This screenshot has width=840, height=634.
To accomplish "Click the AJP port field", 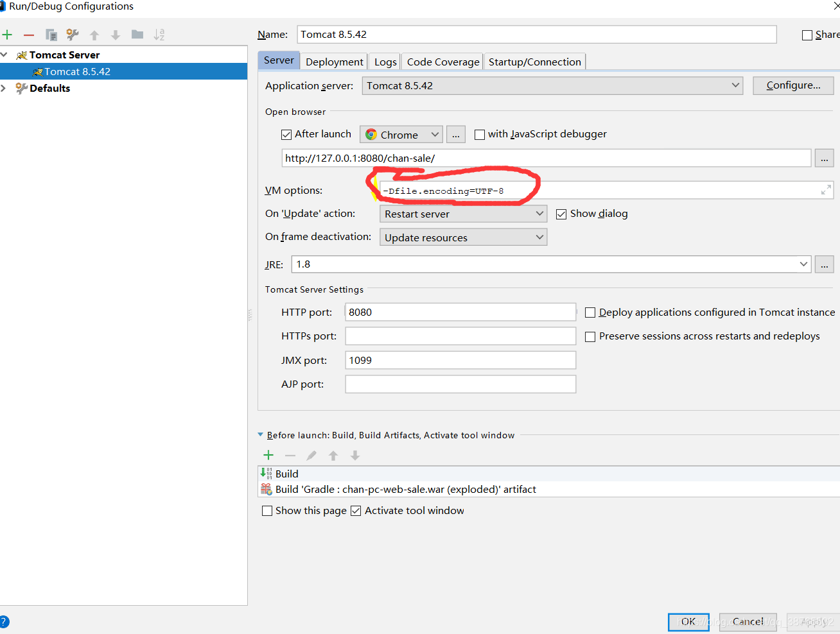I will 460,384.
